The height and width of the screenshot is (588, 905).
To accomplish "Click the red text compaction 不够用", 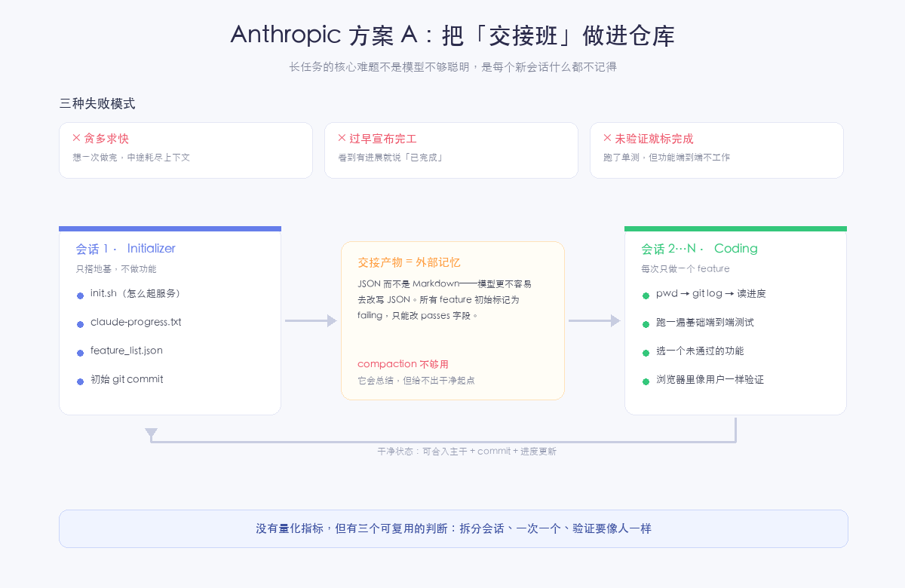I will click(x=403, y=364).
